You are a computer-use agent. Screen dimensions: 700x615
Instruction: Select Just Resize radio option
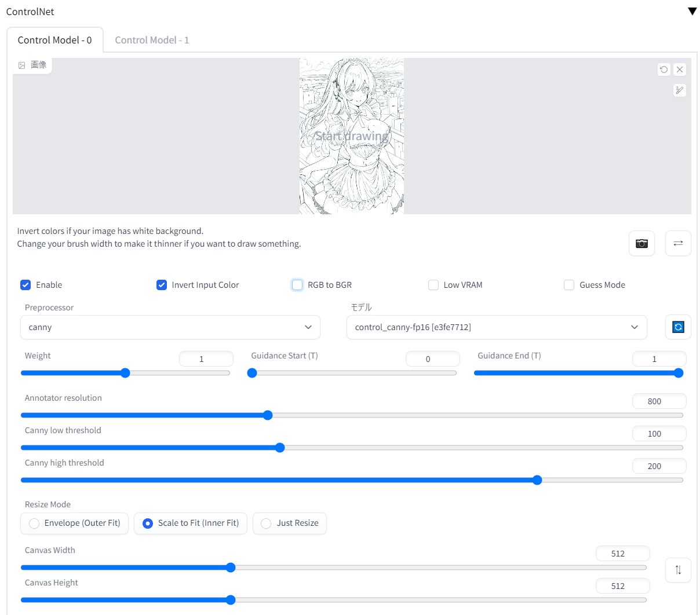tap(290, 524)
